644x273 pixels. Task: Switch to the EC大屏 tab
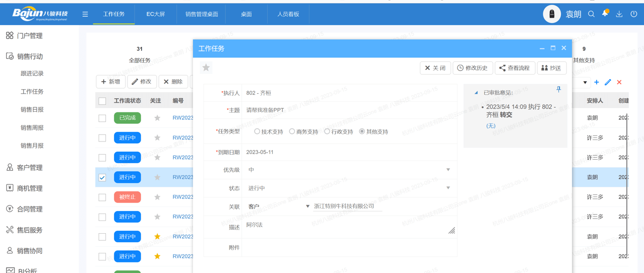(x=156, y=14)
